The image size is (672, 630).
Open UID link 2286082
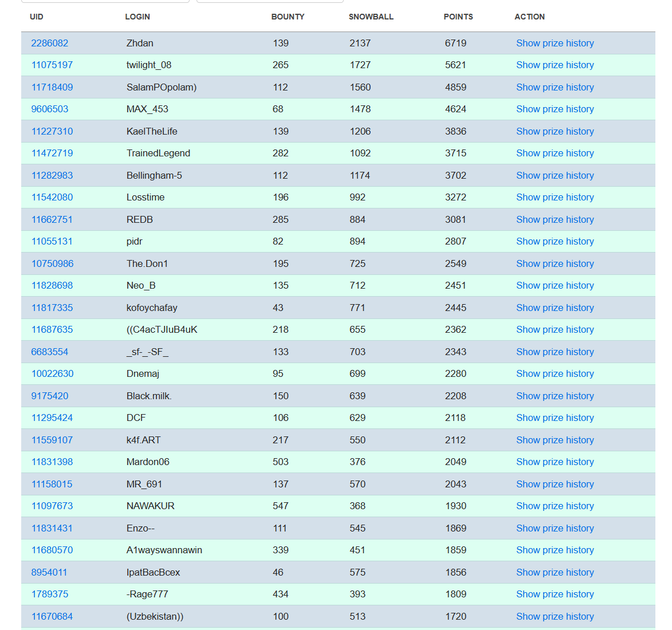pyautogui.click(x=50, y=43)
